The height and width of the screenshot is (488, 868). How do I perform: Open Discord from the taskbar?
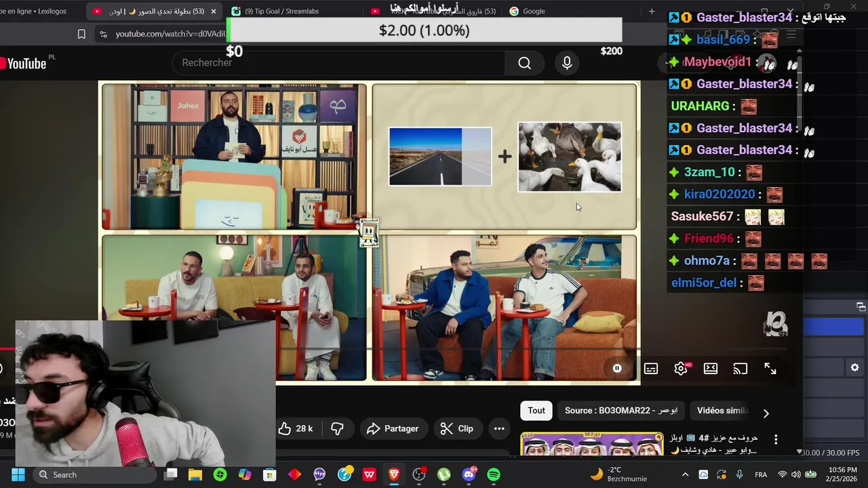pos(469,474)
